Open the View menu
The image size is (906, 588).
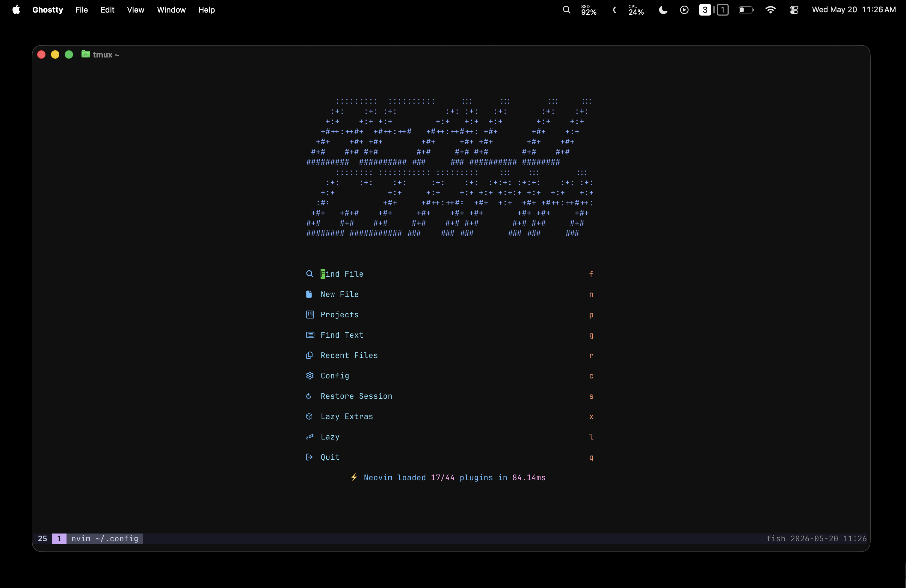point(135,10)
